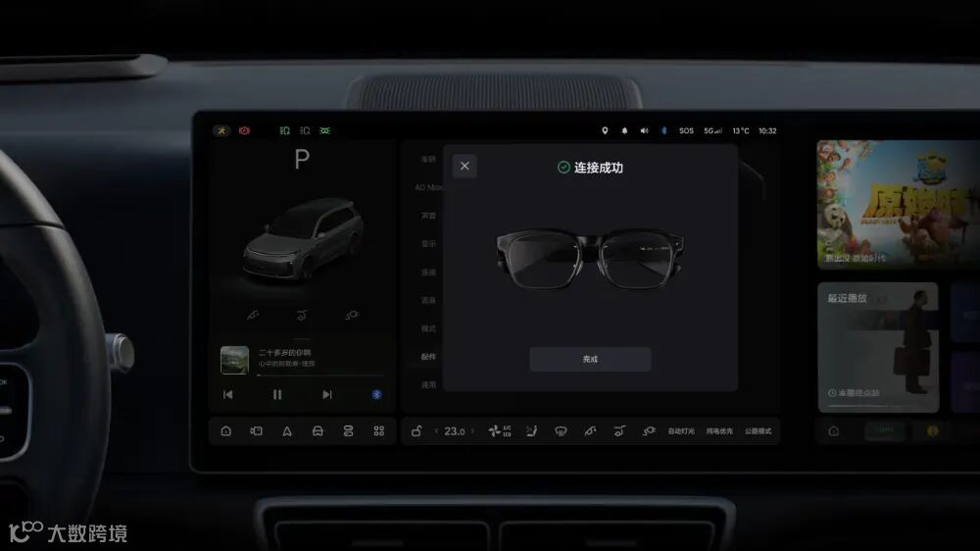
Task: Tap the volume speaker status icon
Action: coord(645,130)
